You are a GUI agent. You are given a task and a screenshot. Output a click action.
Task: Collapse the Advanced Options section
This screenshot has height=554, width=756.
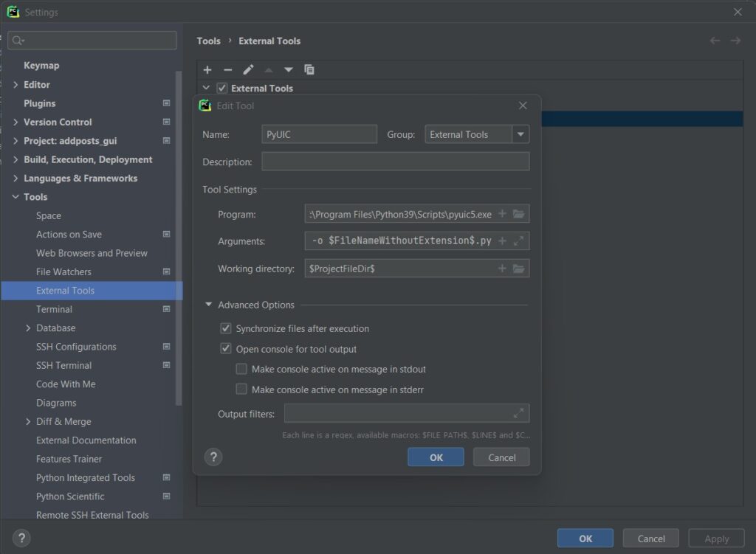[x=209, y=305]
